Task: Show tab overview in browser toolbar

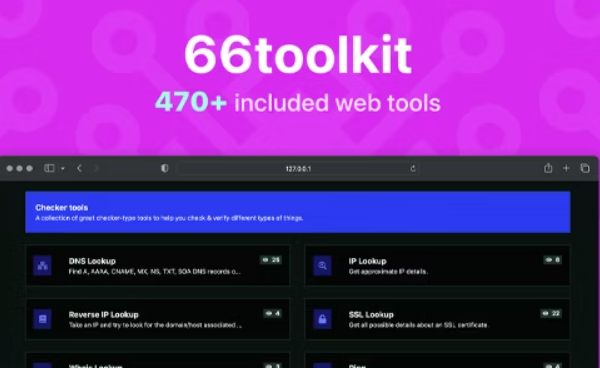Action: tap(585, 168)
